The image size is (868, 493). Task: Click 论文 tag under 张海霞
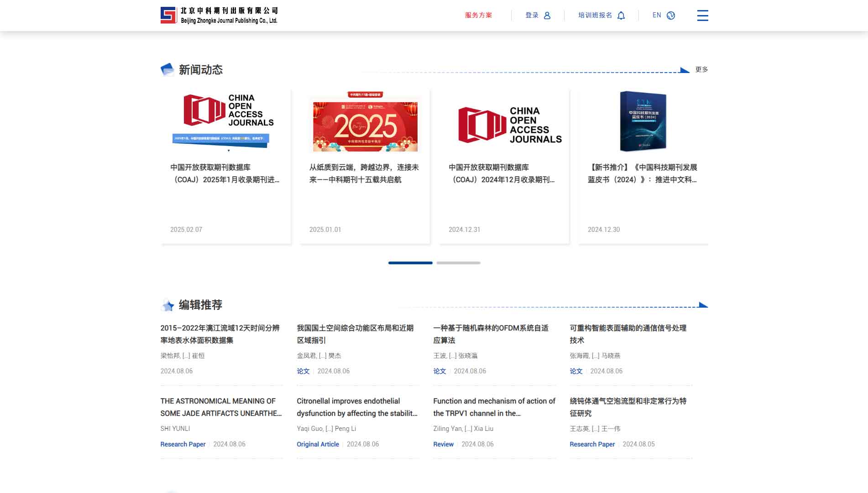click(576, 371)
